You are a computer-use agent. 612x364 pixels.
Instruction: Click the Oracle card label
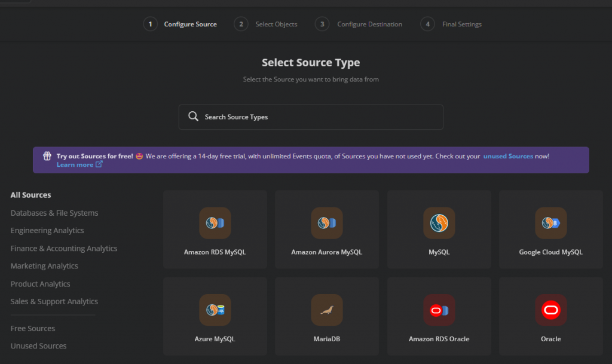pyautogui.click(x=550, y=339)
